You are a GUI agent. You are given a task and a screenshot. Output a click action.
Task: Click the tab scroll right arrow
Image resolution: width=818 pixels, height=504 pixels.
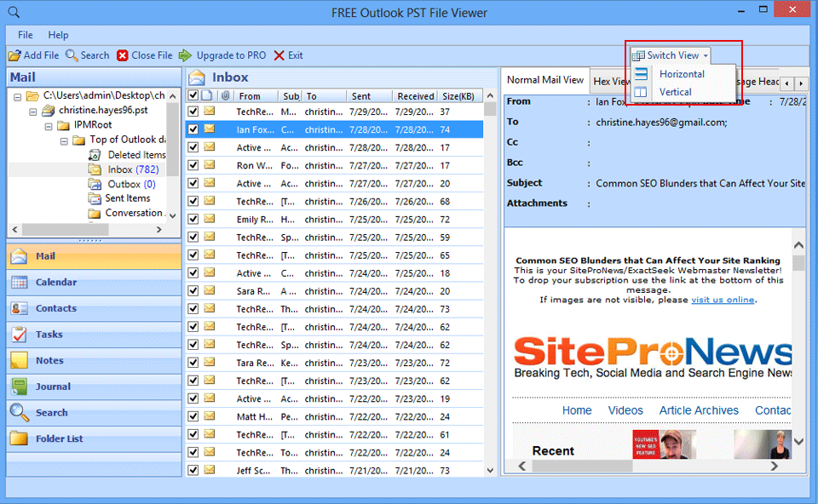(801, 83)
